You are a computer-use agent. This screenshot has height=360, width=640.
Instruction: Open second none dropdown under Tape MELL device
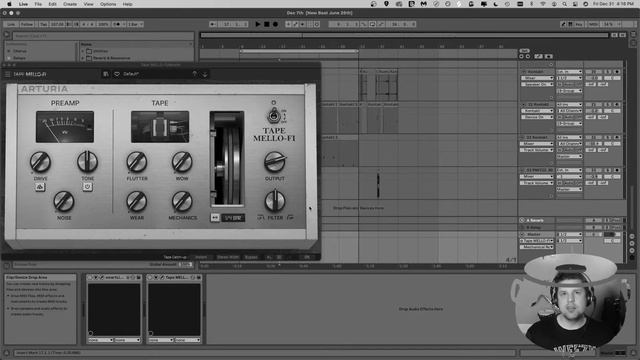[187, 340]
